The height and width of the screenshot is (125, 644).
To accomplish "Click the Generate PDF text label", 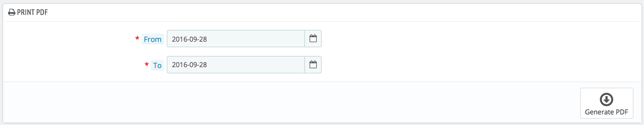I will 607,112.
